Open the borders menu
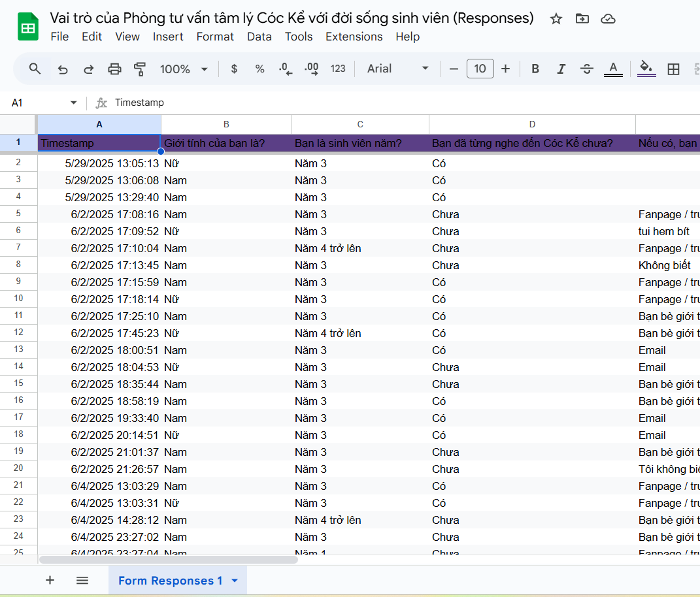700x597 pixels. [673, 69]
